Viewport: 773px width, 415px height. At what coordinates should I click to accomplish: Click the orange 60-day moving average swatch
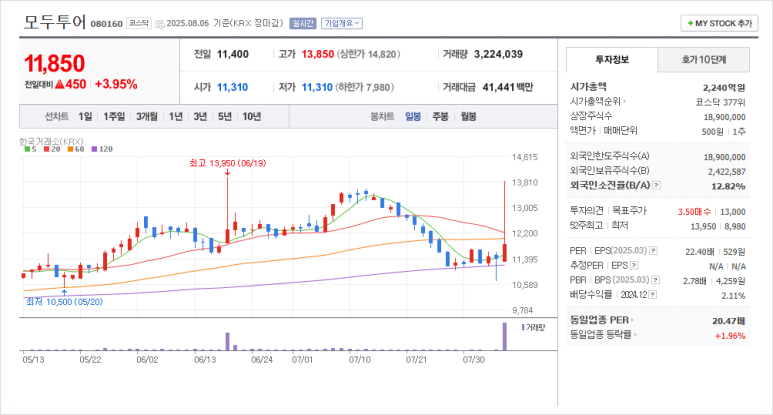70,149
